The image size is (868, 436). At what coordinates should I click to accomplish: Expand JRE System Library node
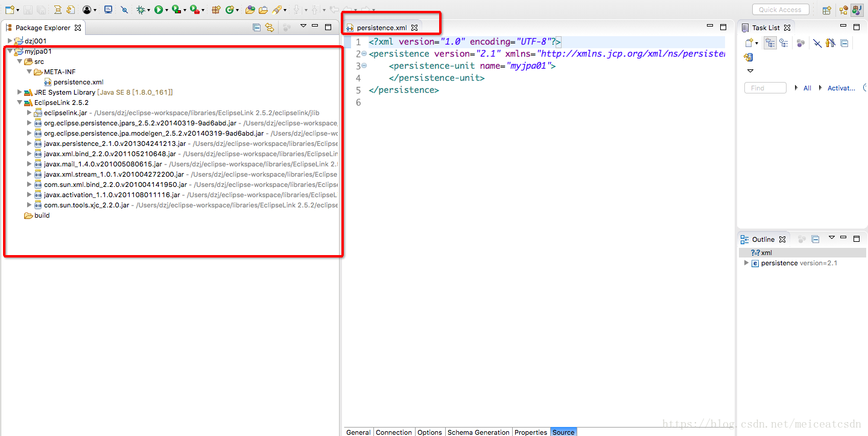(x=19, y=92)
